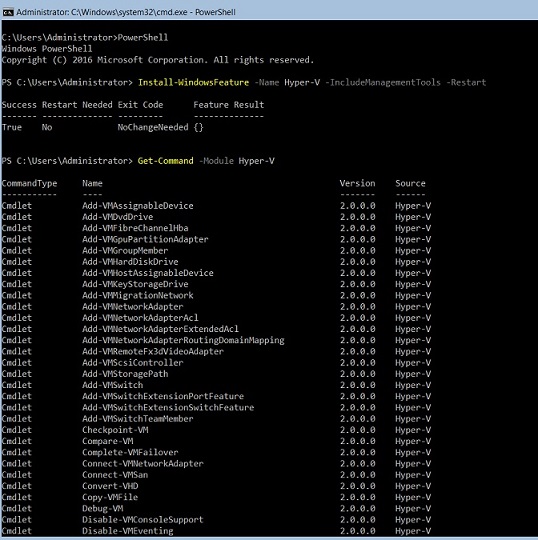The height and width of the screenshot is (540, 538).
Task: Click the 'Connect-VMSan' cmdlet name
Action: click(115, 475)
